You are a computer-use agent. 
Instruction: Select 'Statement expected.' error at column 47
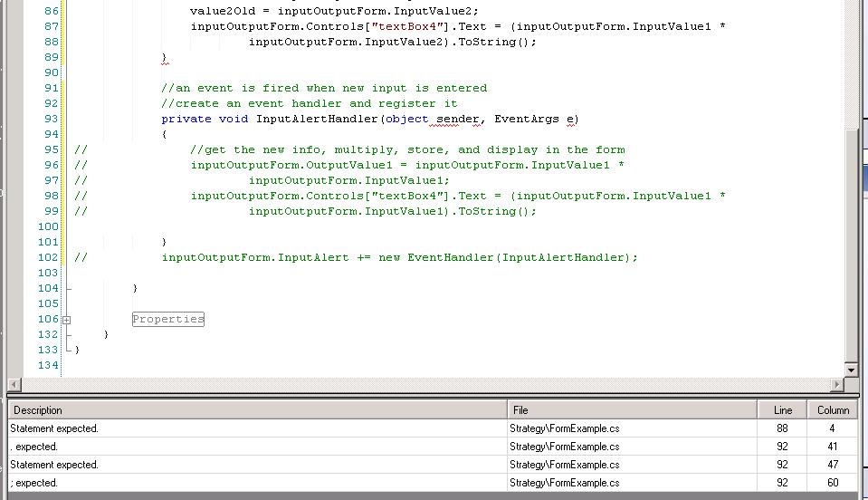coord(433,465)
